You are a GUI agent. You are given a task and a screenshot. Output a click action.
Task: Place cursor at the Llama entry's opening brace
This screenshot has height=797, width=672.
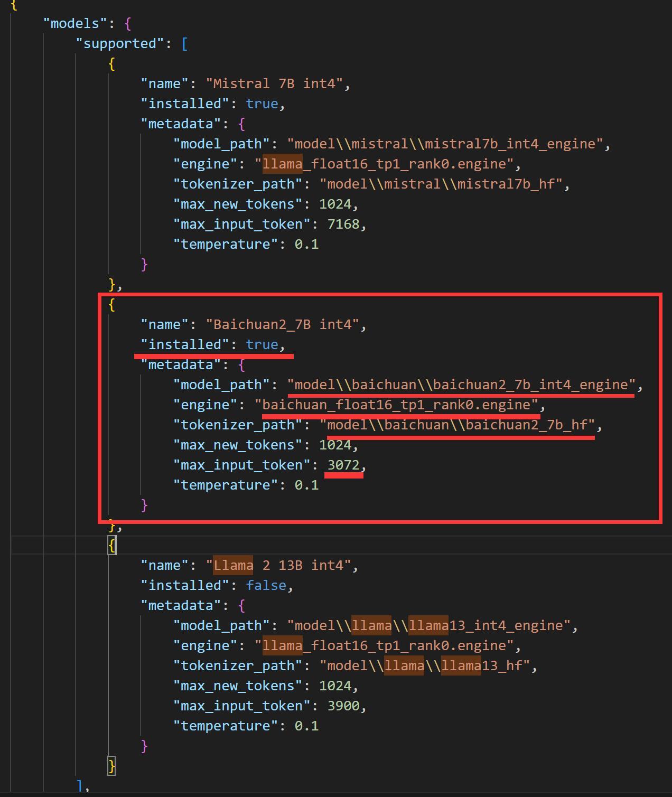coord(111,545)
